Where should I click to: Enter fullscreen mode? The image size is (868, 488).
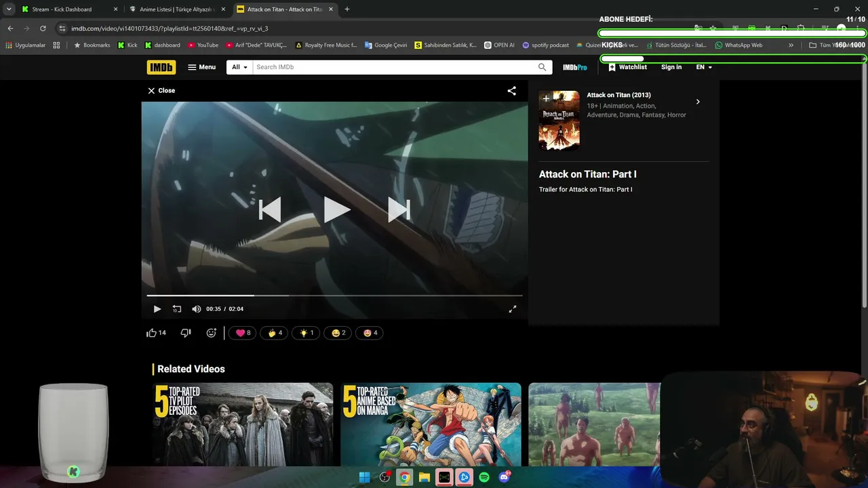pyautogui.click(x=513, y=309)
